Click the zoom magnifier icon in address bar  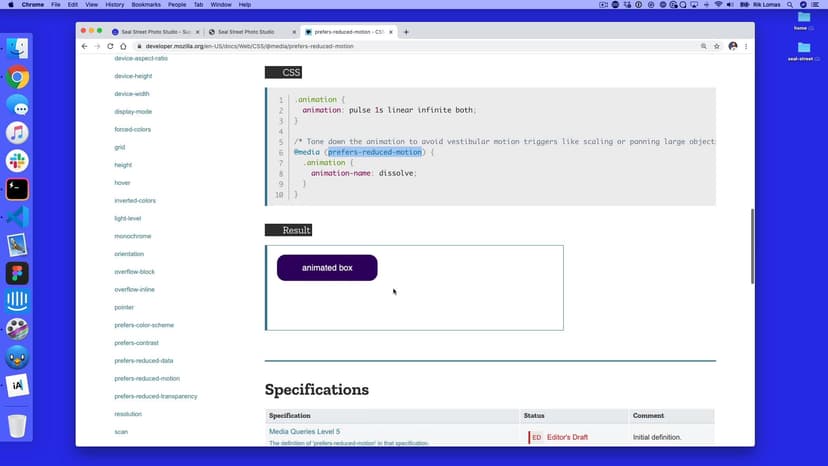[704, 46]
